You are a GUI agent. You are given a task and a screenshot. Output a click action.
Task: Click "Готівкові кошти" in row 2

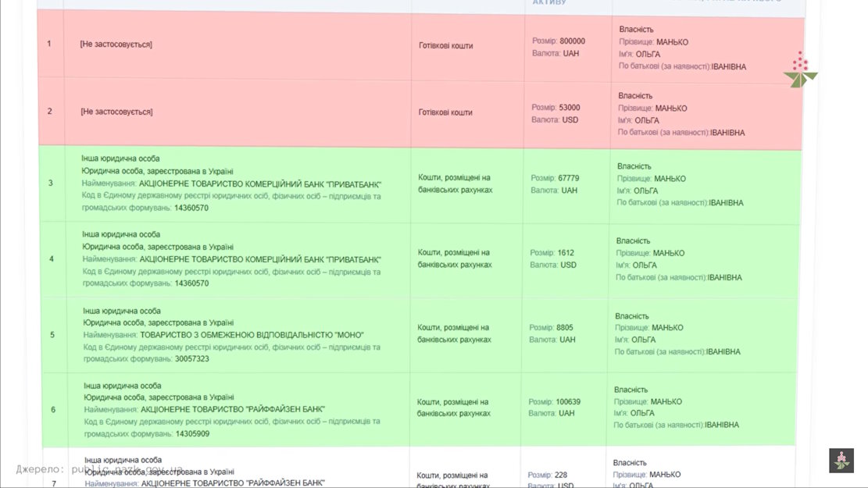pyautogui.click(x=445, y=112)
